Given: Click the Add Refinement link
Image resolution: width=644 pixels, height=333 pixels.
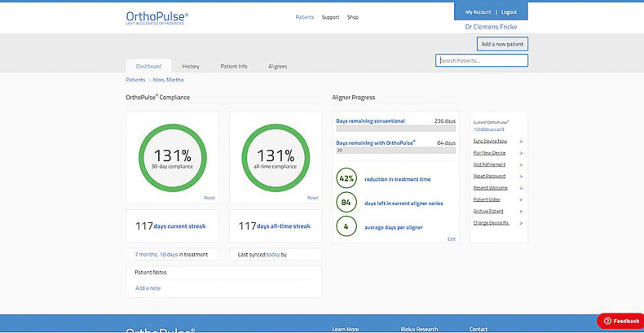Looking at the screenshot, I should tap(489, 164).
